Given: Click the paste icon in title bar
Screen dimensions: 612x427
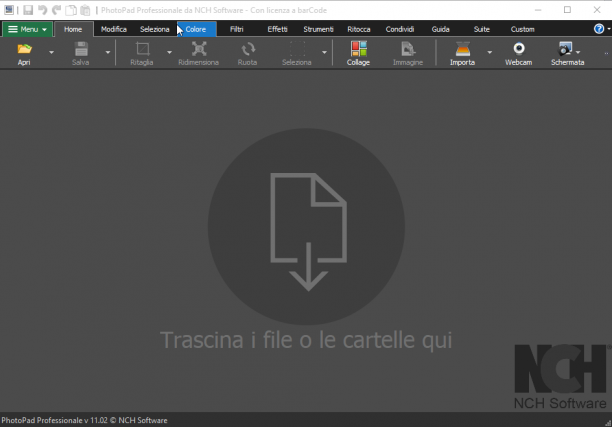Looking at the screenshot, I should pyautogui.click(x=85, y=10).
